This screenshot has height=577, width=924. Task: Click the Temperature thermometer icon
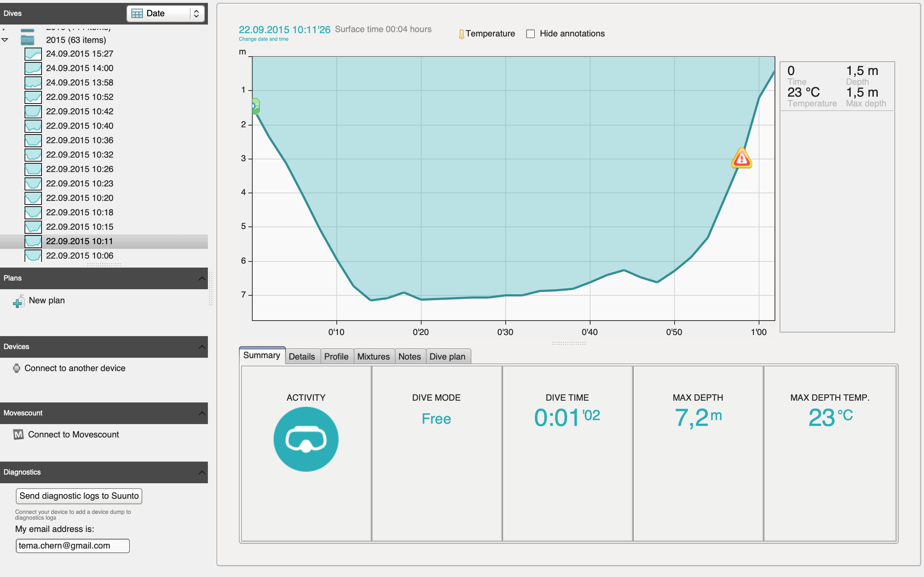(461, 34)
